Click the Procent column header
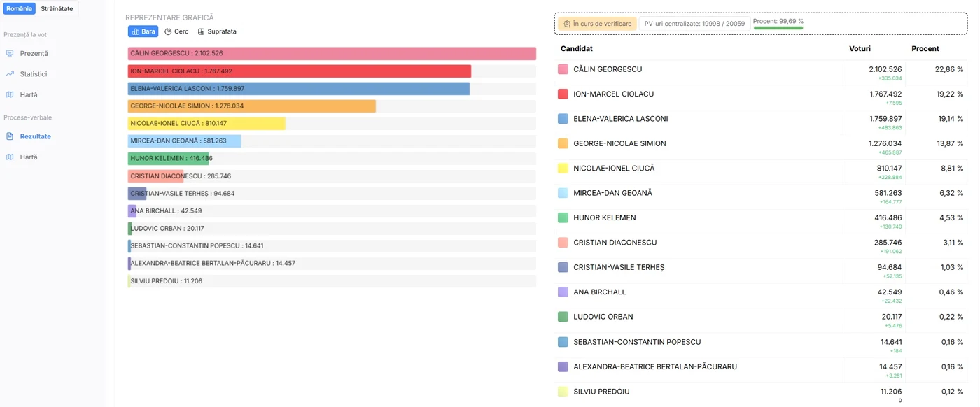 point(925,49)
